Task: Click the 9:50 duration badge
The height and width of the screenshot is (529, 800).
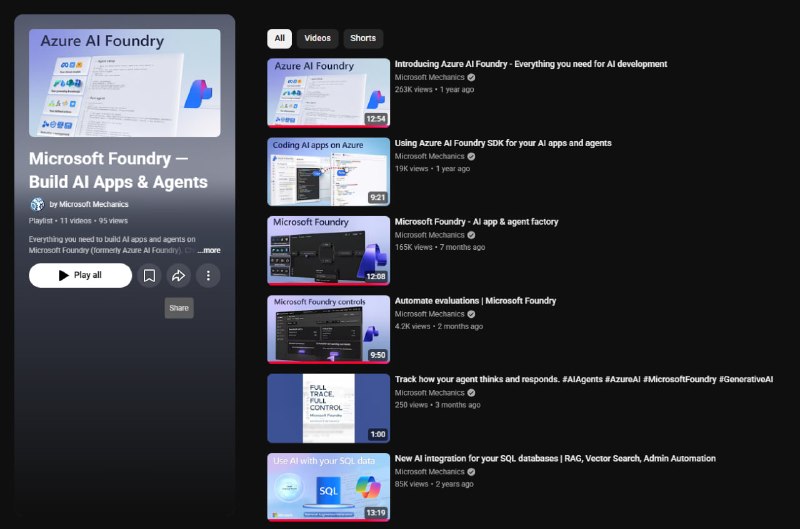Action: (x=378, y=355)
